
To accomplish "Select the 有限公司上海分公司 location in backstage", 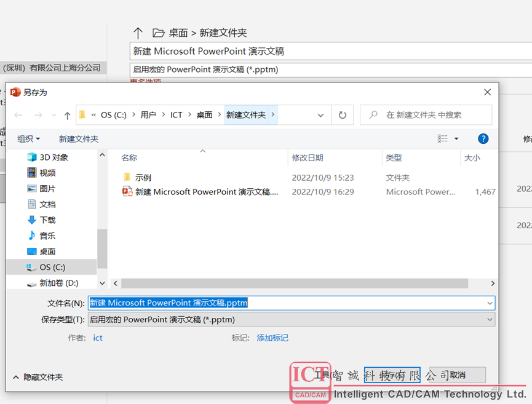I will 53,68.
